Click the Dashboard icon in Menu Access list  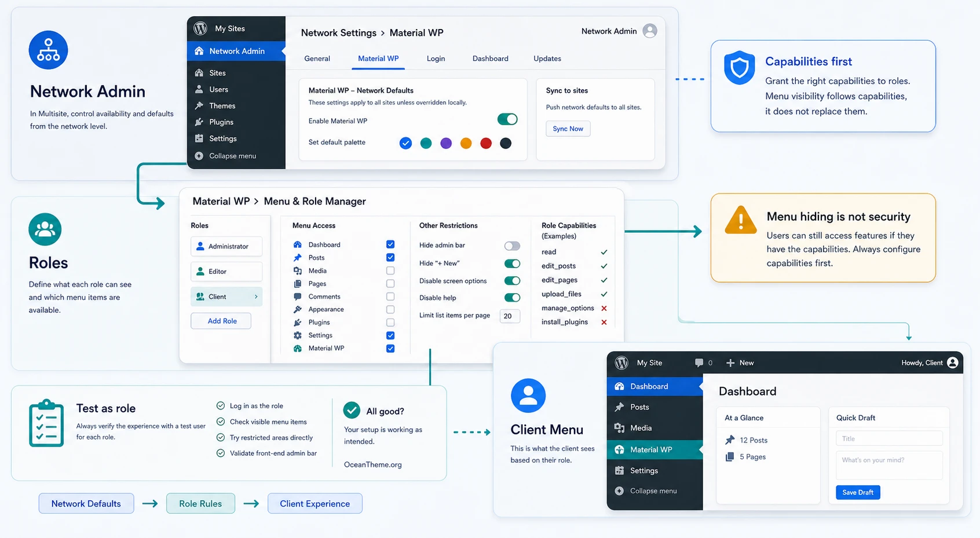(298, 244)
